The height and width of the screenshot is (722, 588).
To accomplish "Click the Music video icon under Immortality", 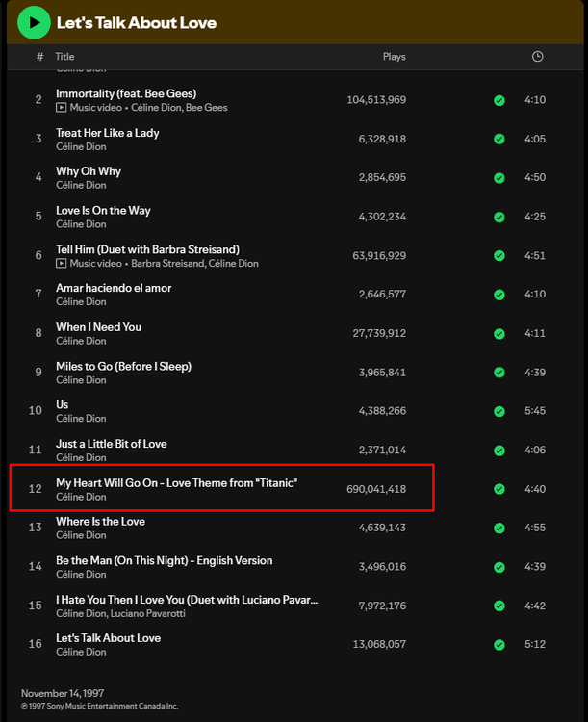I will click(x=61, y=108).
